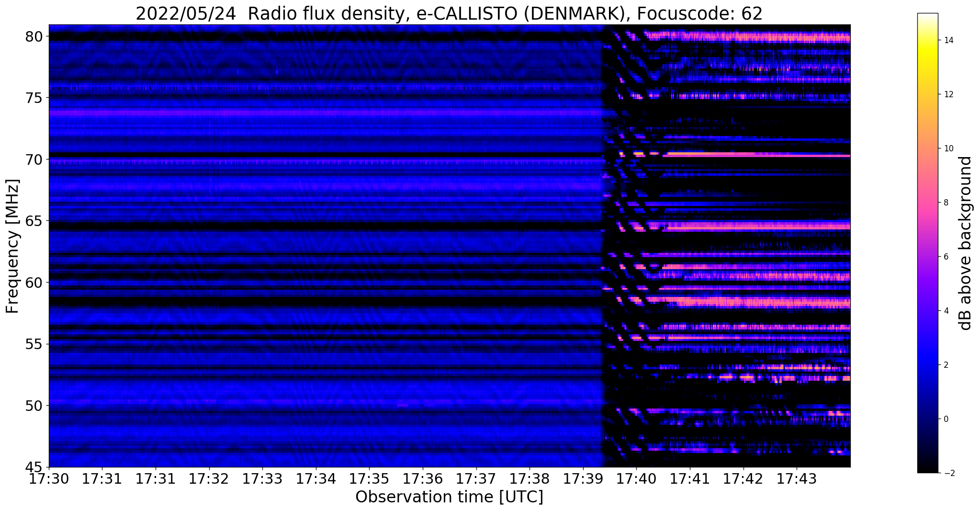Click the 'Frequency [MHz]' axis label
The width and height of the screenshot is (980, 511).
click(12, 246)
